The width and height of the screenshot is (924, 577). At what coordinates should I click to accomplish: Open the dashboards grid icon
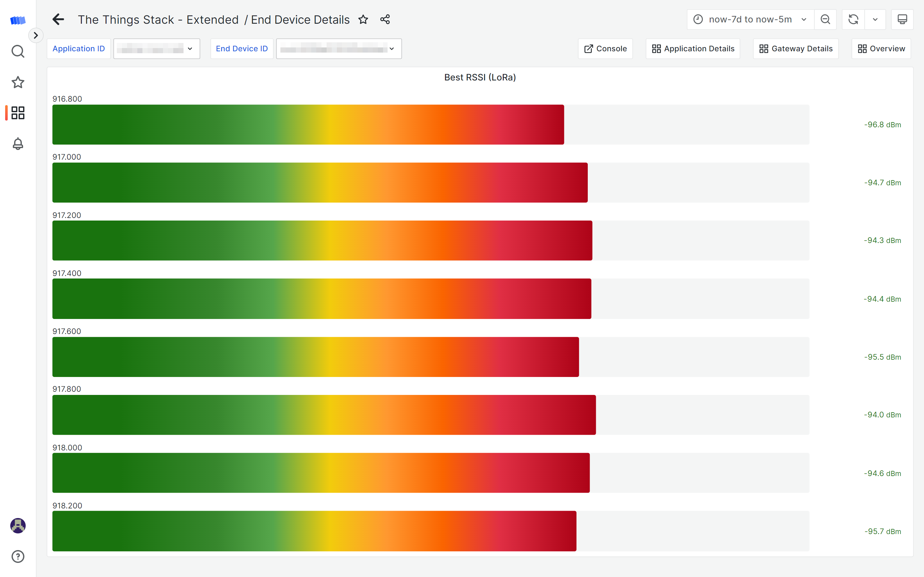click(18, 113)
